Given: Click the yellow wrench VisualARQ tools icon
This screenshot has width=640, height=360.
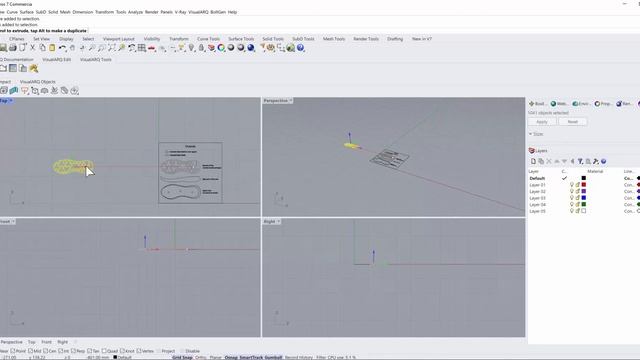Looking at the screenshot, I should [33, 68].
